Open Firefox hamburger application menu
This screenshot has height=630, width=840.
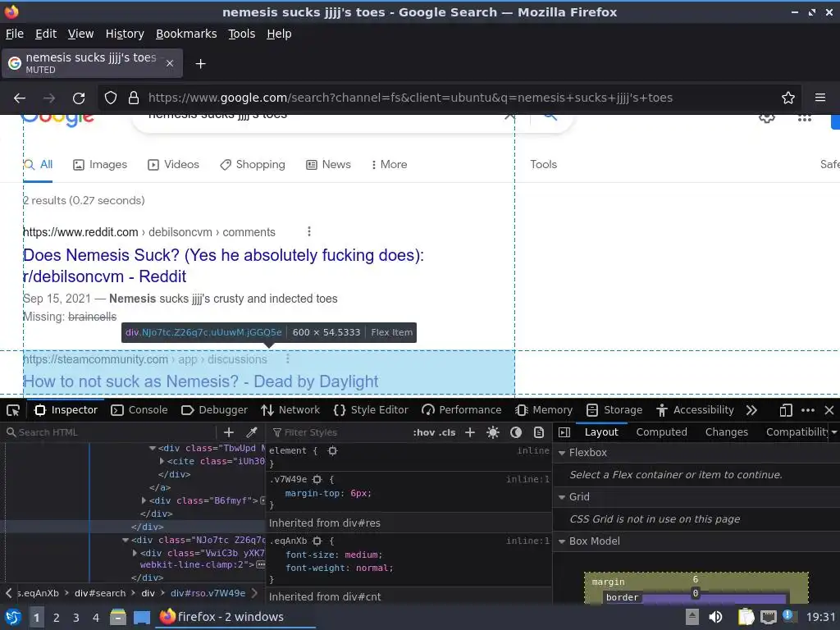pos(820,98)
